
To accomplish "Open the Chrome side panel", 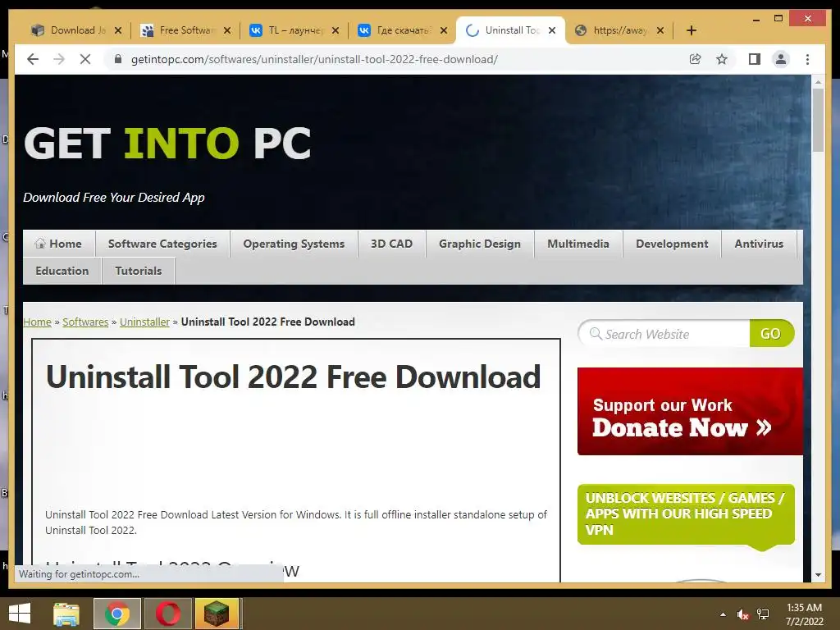I will [x=755, y=59].
